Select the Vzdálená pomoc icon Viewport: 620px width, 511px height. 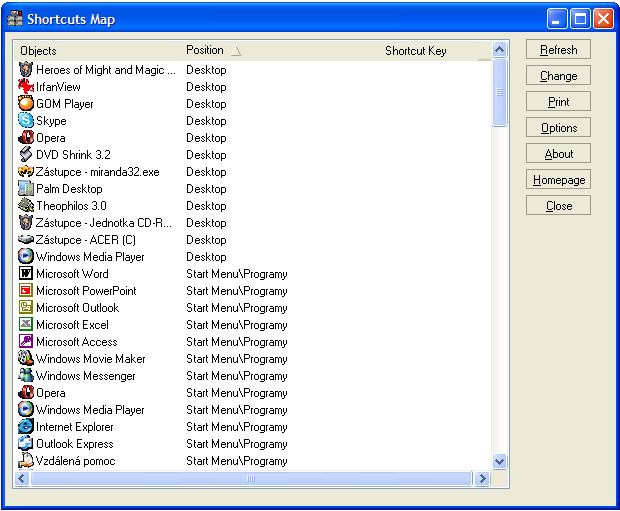click(26, 461)
